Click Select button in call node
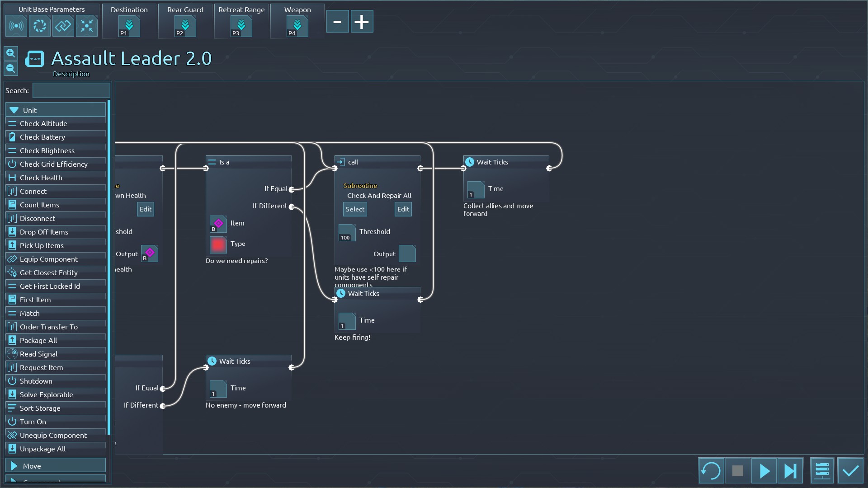Image resolution: width=868 pixels, height=488 pixels. 355,209
